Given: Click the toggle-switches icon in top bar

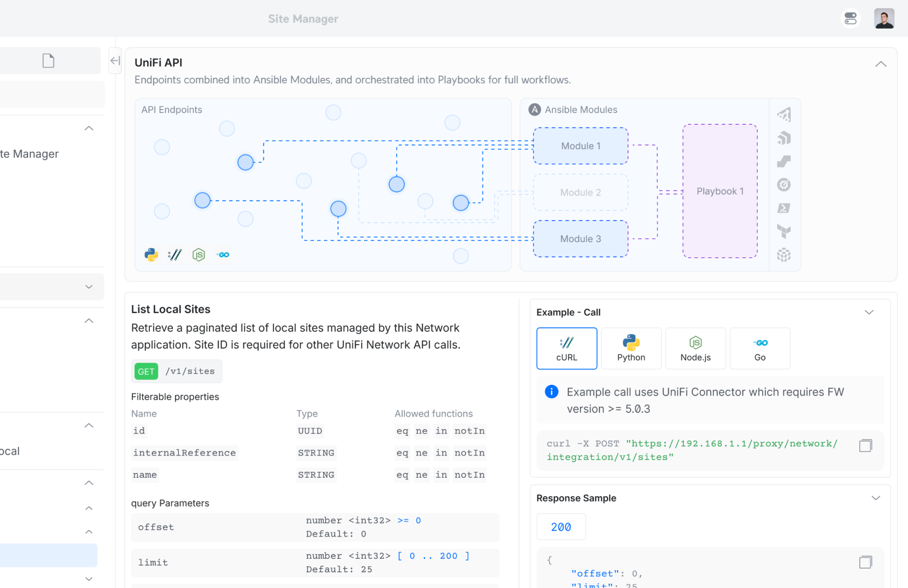Looking at the screenshot, I should [x=851, y=18].
